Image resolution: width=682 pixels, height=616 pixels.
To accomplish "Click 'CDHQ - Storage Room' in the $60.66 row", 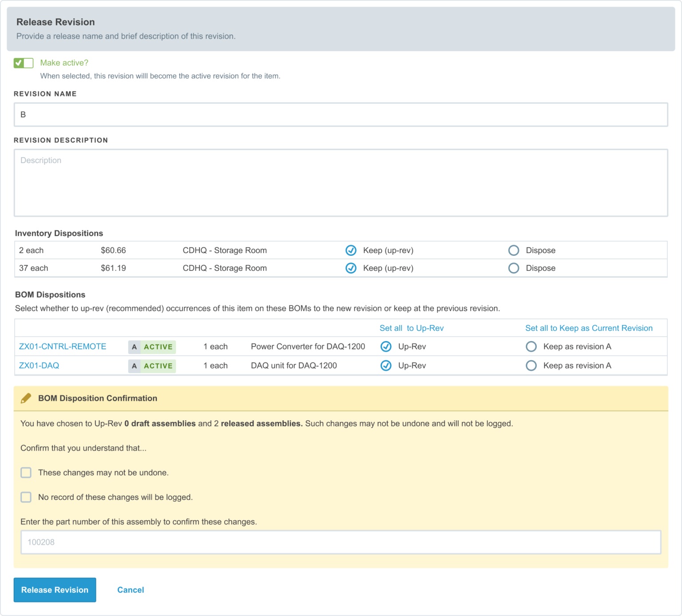I will tap(225, 250).
